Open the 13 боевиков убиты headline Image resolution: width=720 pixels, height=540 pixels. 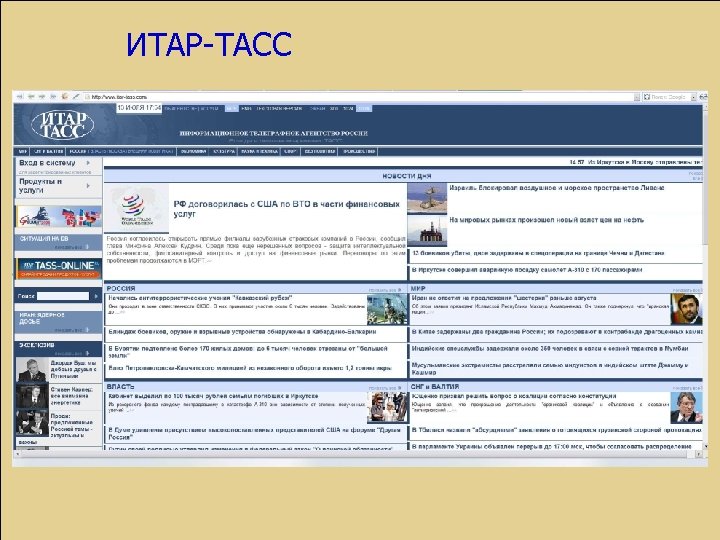(538, 253)
